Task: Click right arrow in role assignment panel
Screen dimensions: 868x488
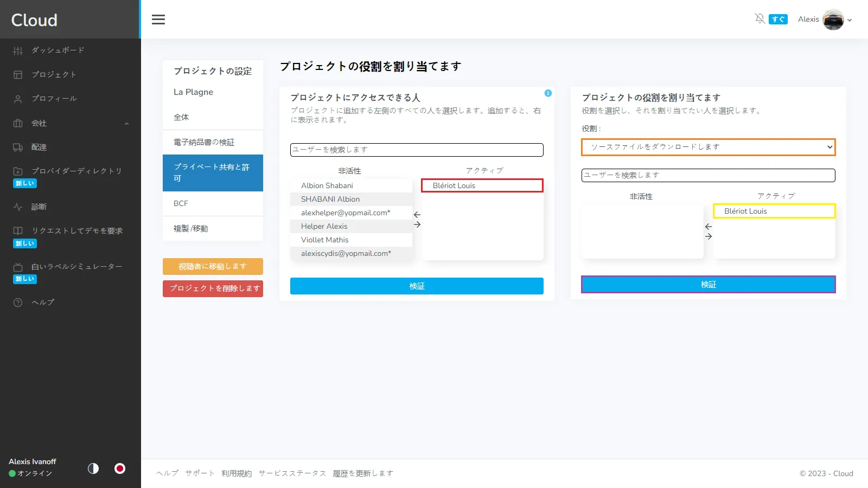Action: point(709,236)
